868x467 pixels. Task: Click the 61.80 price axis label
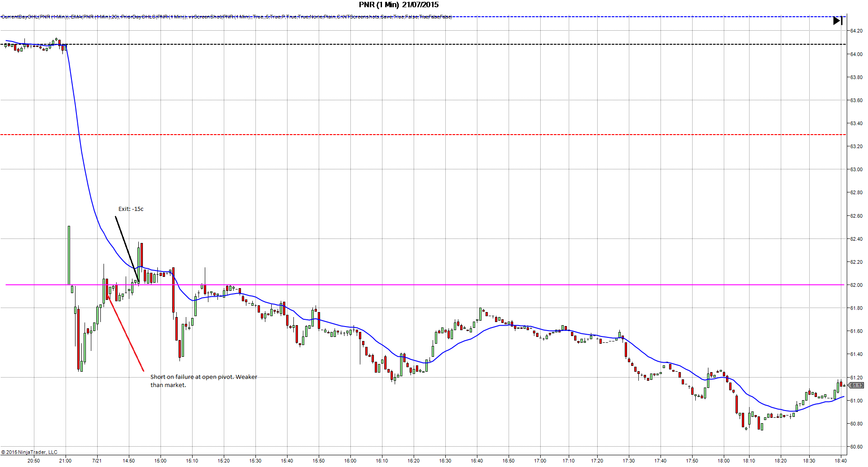856,308
